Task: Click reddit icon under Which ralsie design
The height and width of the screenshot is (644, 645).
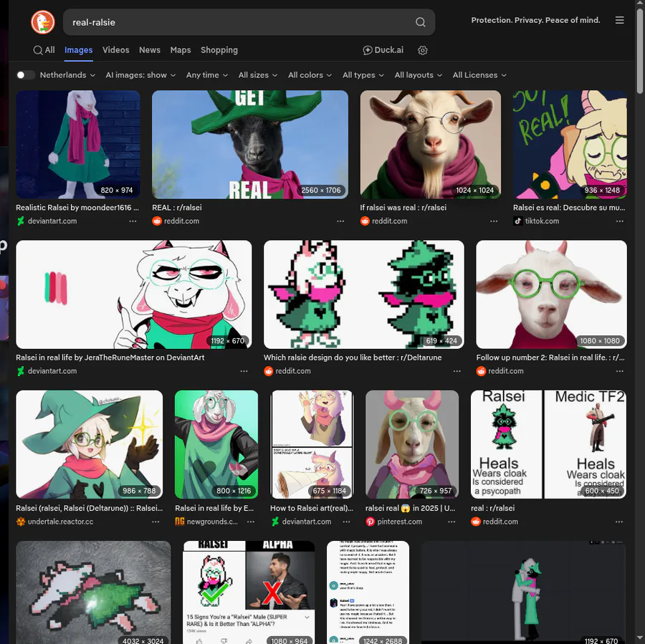Action: tap(268, 371)
